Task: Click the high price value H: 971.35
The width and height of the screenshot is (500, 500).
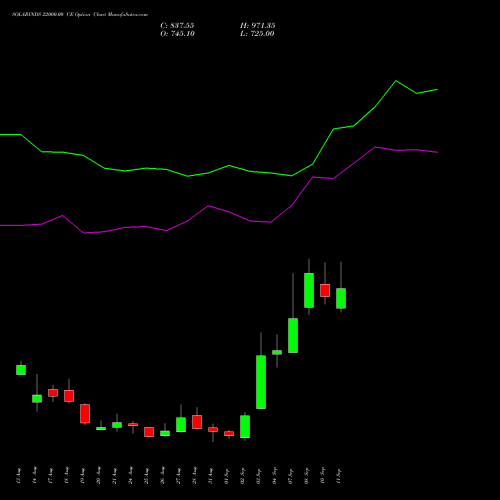Action: click(258, 26)
